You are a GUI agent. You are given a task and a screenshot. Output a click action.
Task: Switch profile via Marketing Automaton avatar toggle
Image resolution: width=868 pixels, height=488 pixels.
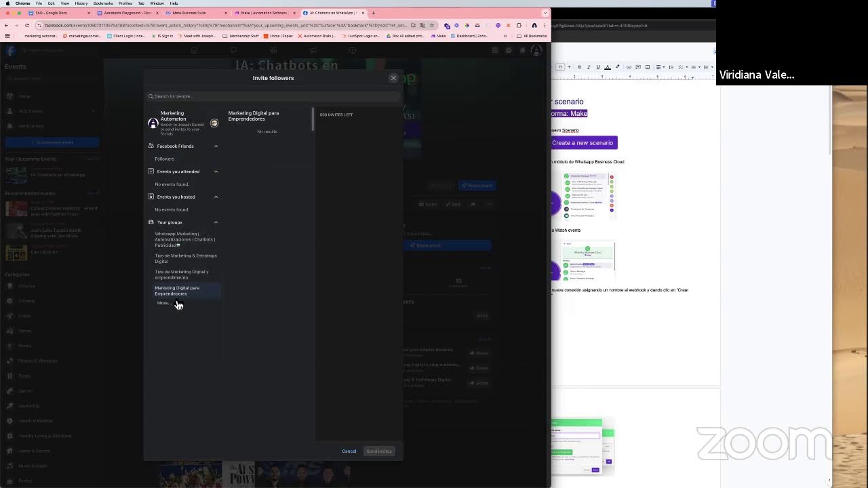pos(214,123)
